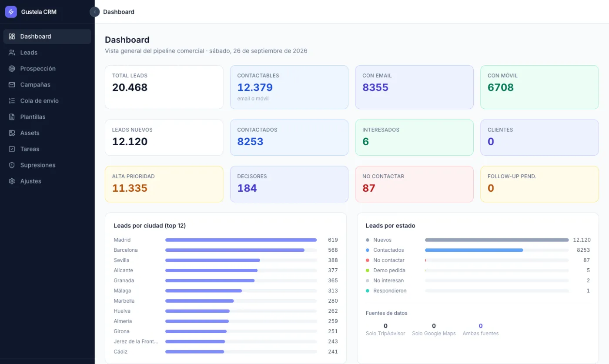Open the Con Móvil 6708 card
609x364 pixels.
tap(540, 87)
